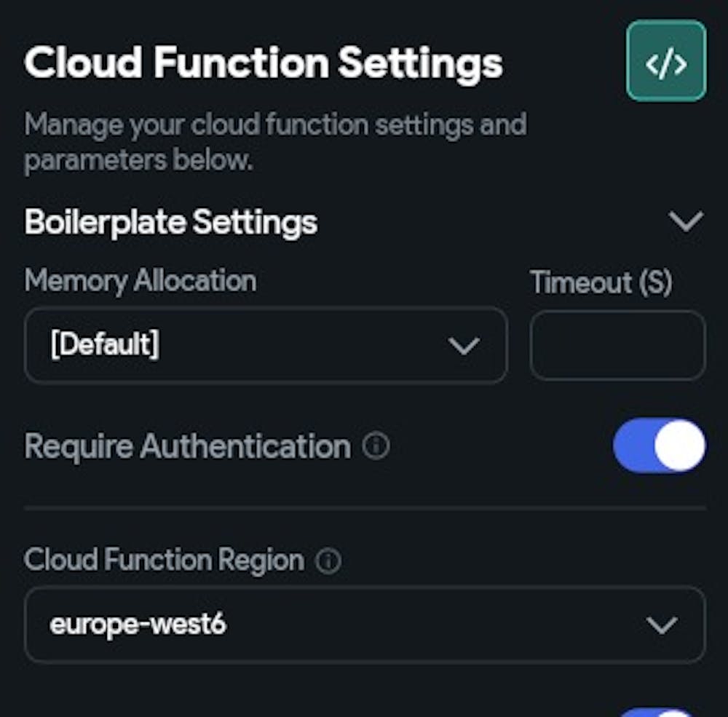Click the Cloud Function Region dropdown arrow

tap(662, 625)
